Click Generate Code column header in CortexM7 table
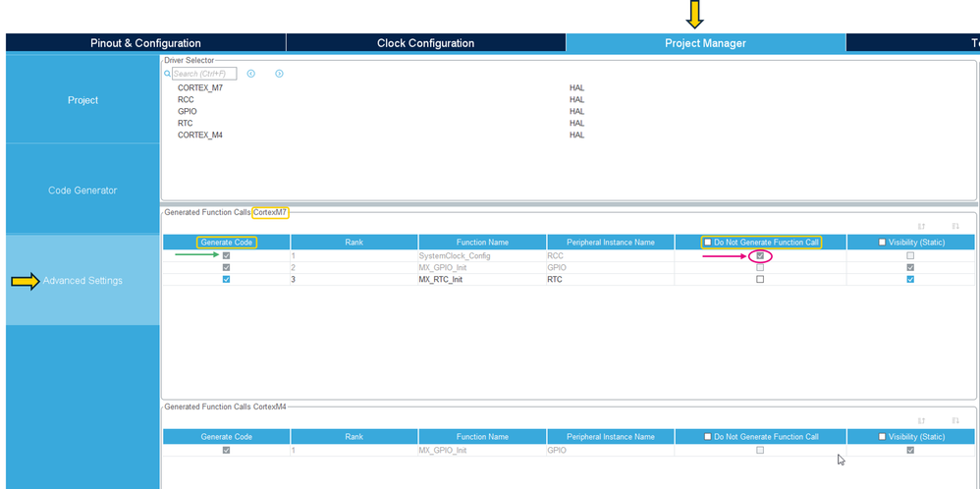Image resolution: width=980 pixels, height=489 pixels. coord(226,242)
